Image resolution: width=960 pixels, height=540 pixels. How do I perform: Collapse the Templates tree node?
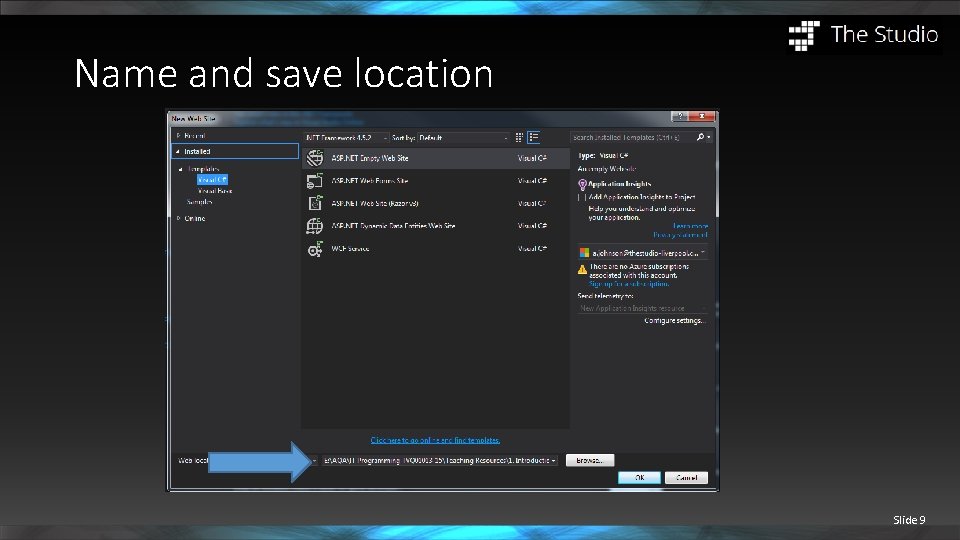pos(181,169)
